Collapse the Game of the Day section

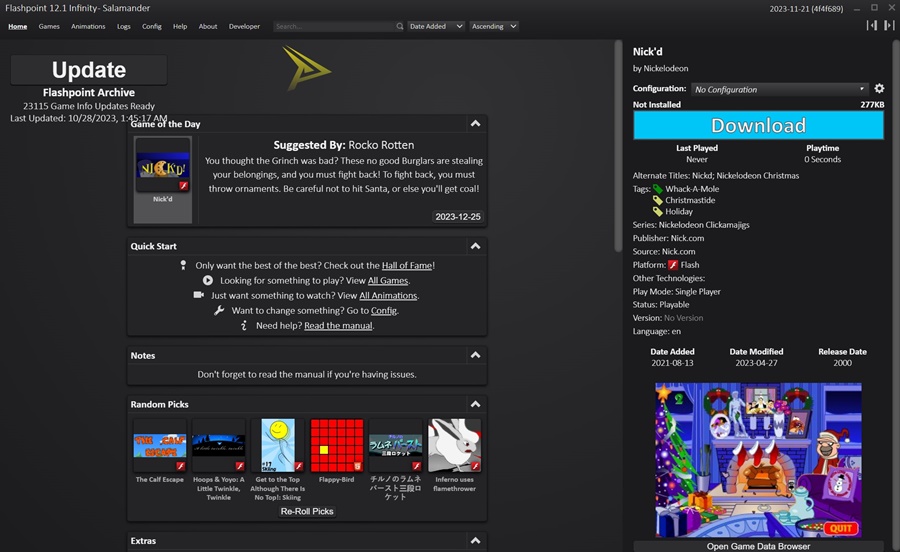[x=475, y=123]
